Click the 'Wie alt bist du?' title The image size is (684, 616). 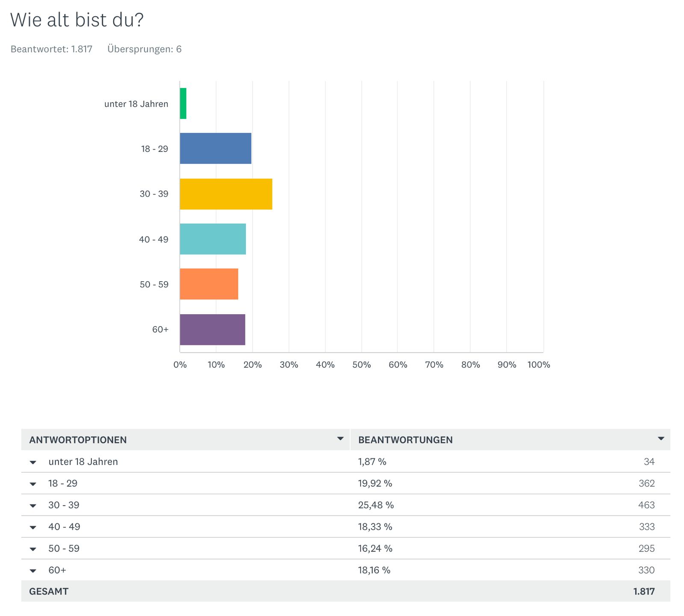point(77,20)
